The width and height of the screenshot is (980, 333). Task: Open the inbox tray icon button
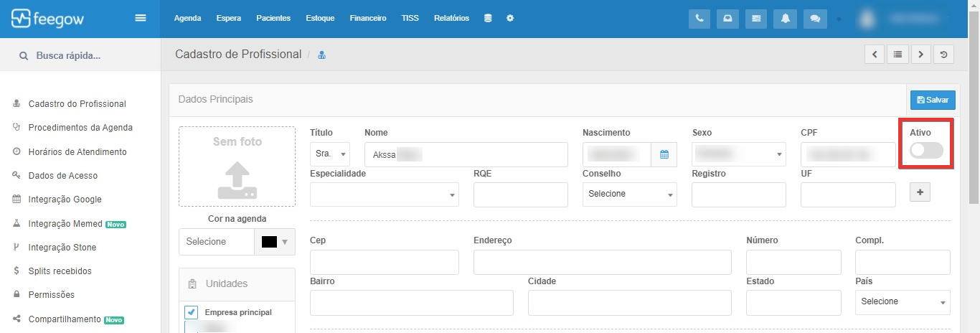[x=727, y=19]
